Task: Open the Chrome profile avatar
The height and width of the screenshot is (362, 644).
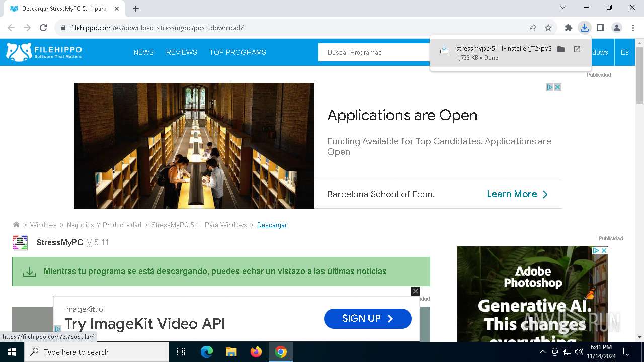Action: coord(617,28)
